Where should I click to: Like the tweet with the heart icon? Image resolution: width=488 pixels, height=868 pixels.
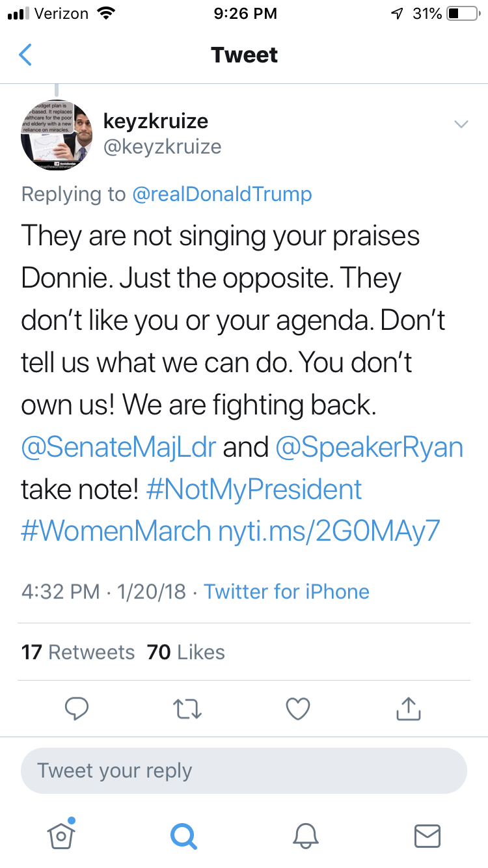(298, 709)
